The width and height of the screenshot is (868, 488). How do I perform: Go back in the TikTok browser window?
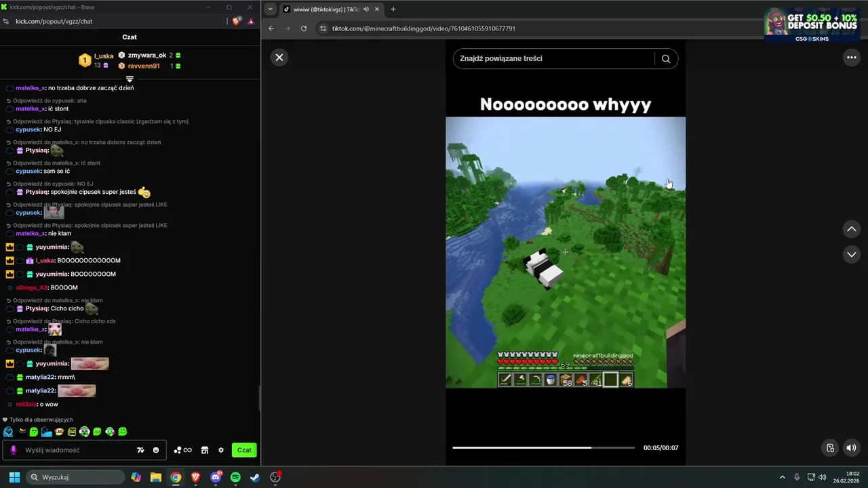271,28
